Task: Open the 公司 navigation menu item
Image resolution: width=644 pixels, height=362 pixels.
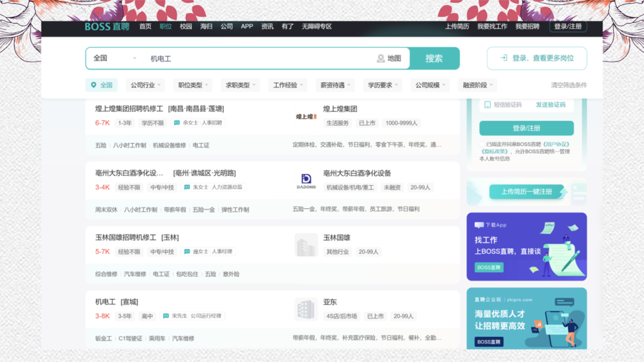Action: (x=226, y=26)
